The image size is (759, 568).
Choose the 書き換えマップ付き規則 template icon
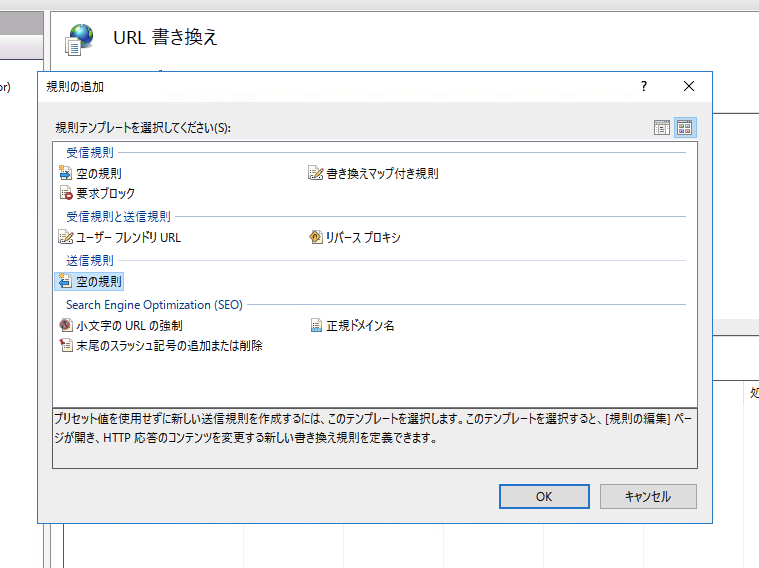point(316,173)
